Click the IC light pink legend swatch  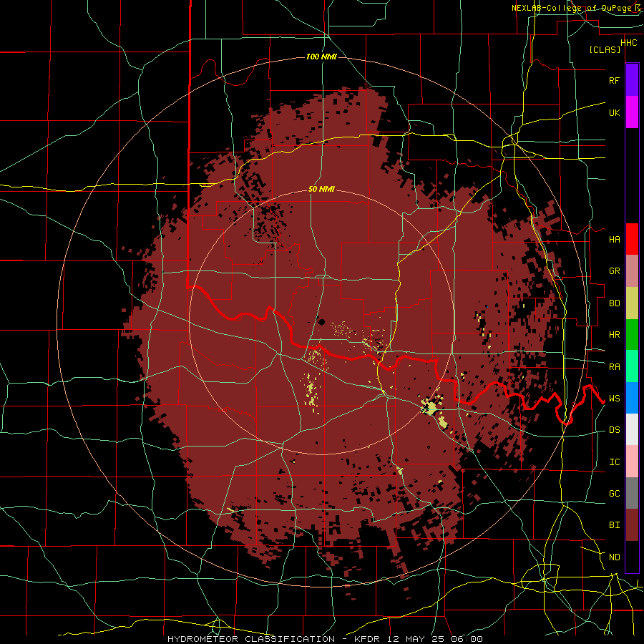click(x=632, y=462)
